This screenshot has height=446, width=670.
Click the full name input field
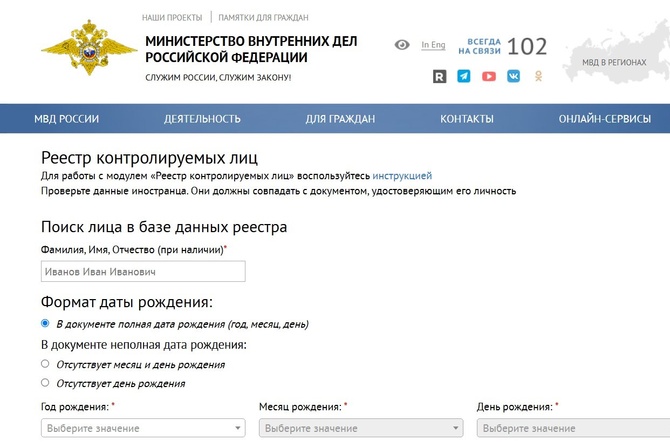142,271
